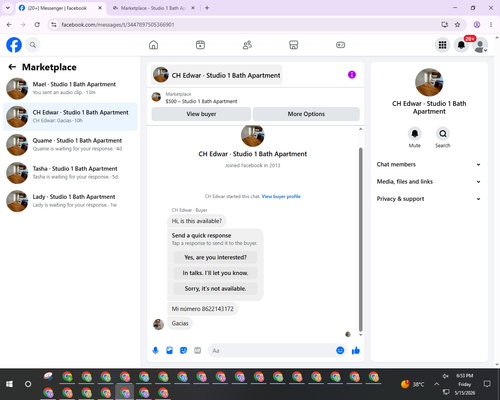Attach a photo using the image icon

[x=169, y=350]
